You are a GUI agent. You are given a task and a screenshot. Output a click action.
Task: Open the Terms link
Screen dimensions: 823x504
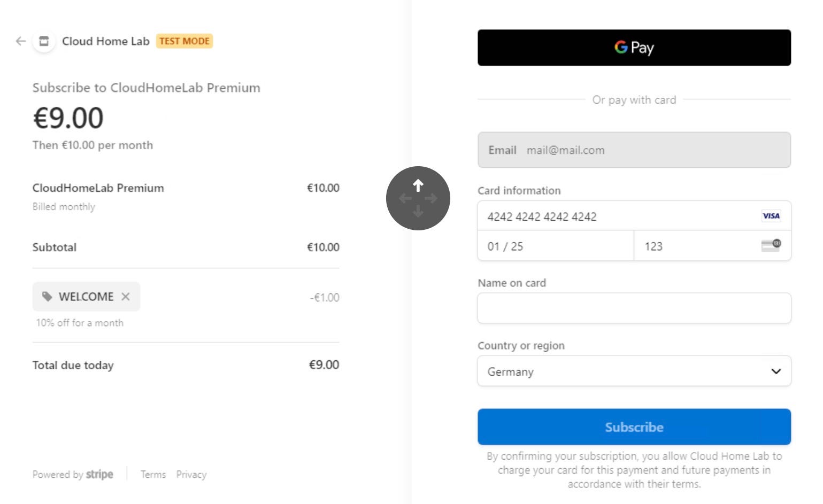tap(153, 474)
